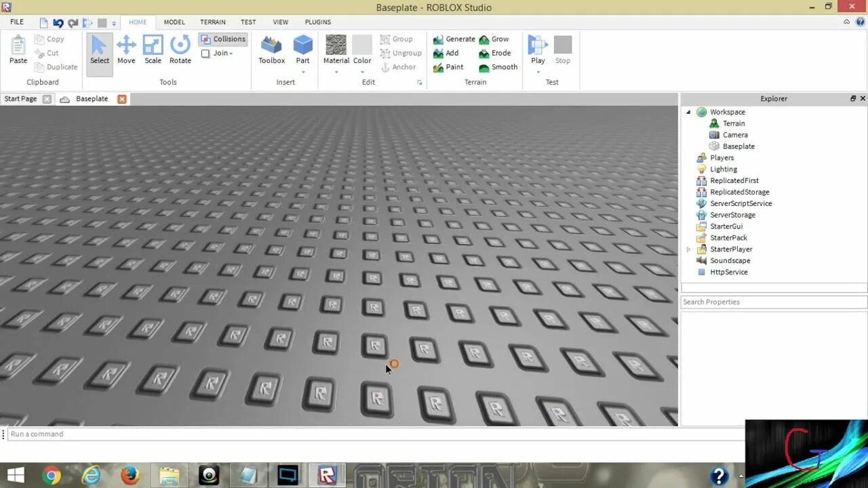
Task: Click the Search Properties field
Action: point(774,302)
